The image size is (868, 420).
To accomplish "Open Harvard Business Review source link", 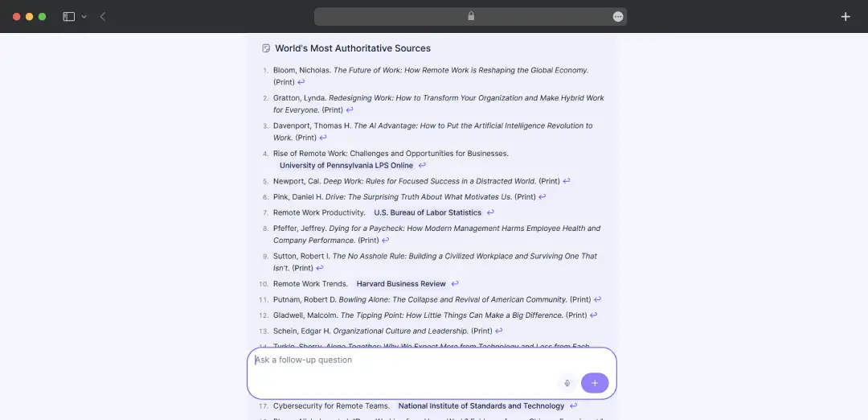I will coord(401,284).
